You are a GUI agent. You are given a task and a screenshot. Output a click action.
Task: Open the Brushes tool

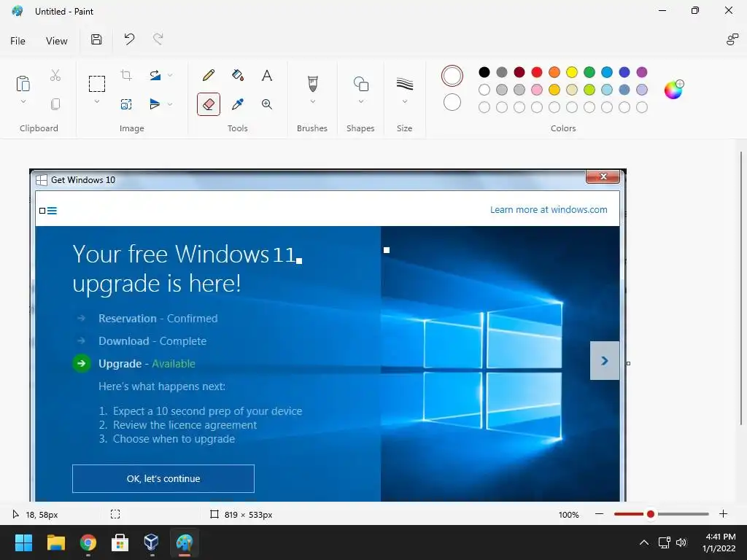(312, 84)
